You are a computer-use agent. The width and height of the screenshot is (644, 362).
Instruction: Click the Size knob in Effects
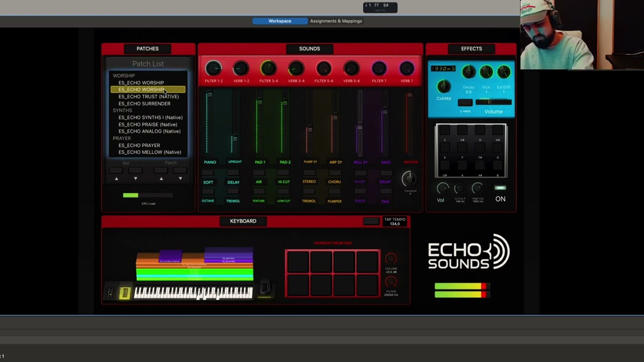tap(486, 72)
